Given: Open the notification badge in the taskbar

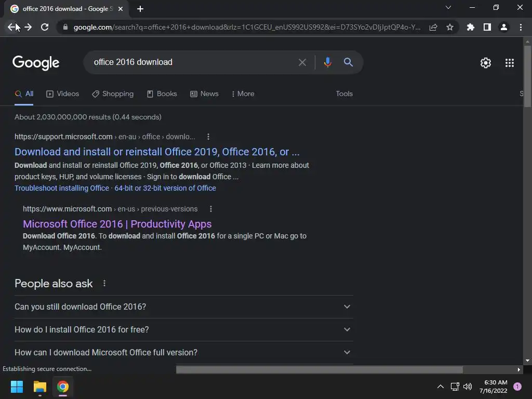Looking at the screenshot, I should point(517,387).
